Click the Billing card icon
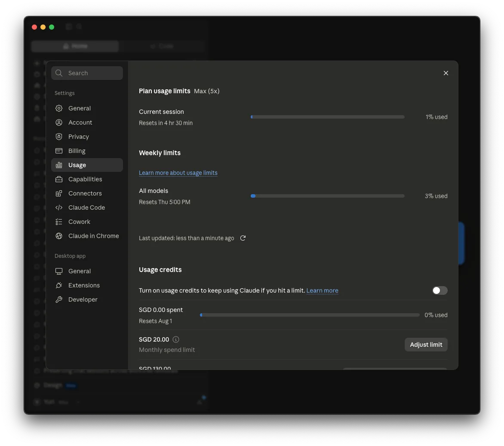The height and width of the screenshot is (446, 504). [59, 150]
